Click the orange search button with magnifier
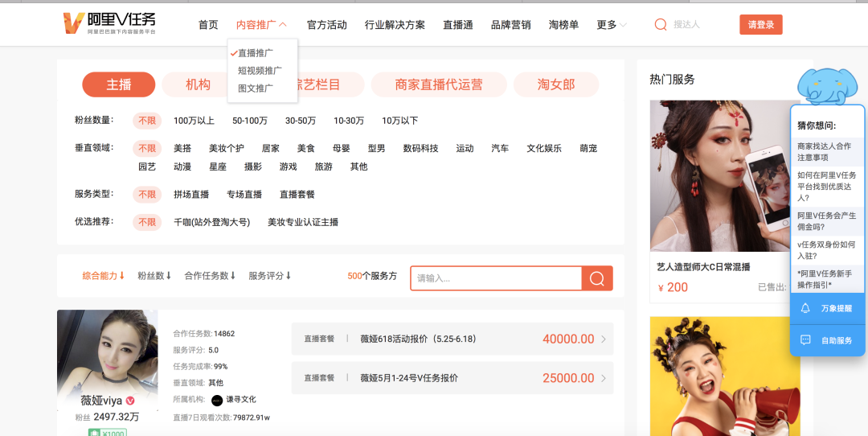Viewport: 868px width, 436px height. [597, 278]
